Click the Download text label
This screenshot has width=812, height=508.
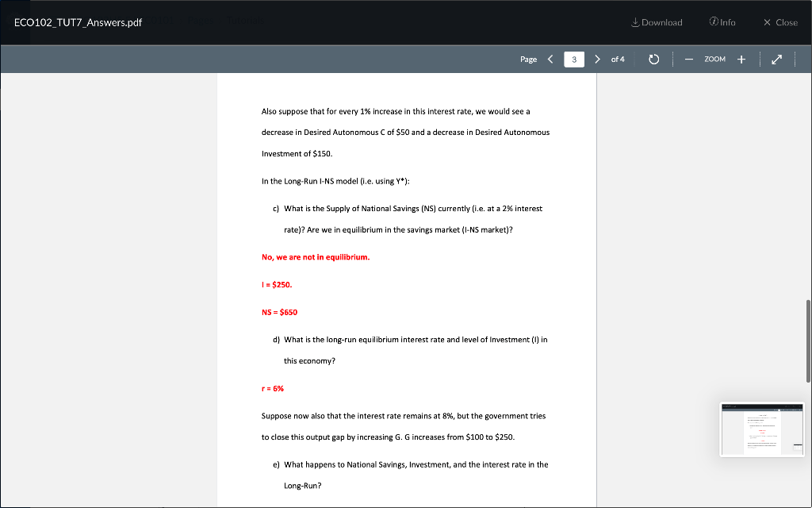[661, 22]
